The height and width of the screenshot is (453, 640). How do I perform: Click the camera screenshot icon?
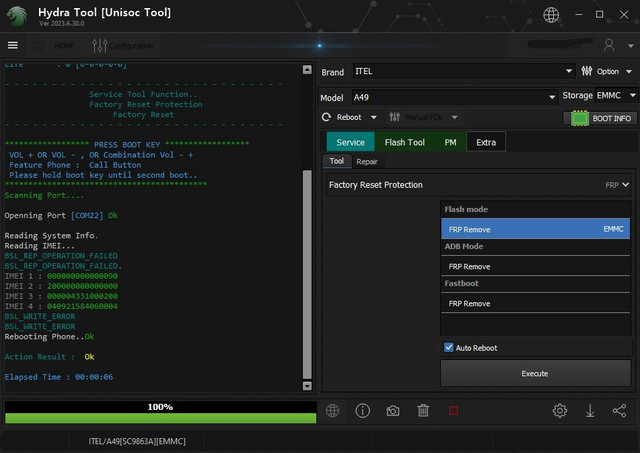pos(393,411)
